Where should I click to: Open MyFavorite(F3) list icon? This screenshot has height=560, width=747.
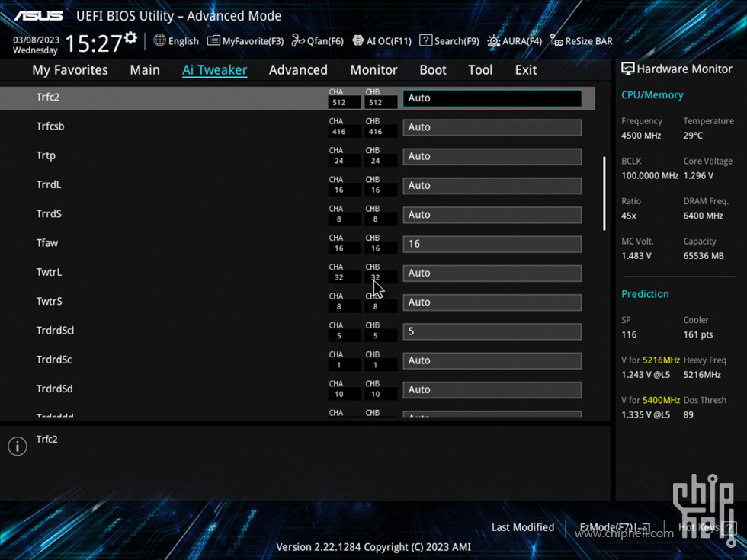(213, 41)
